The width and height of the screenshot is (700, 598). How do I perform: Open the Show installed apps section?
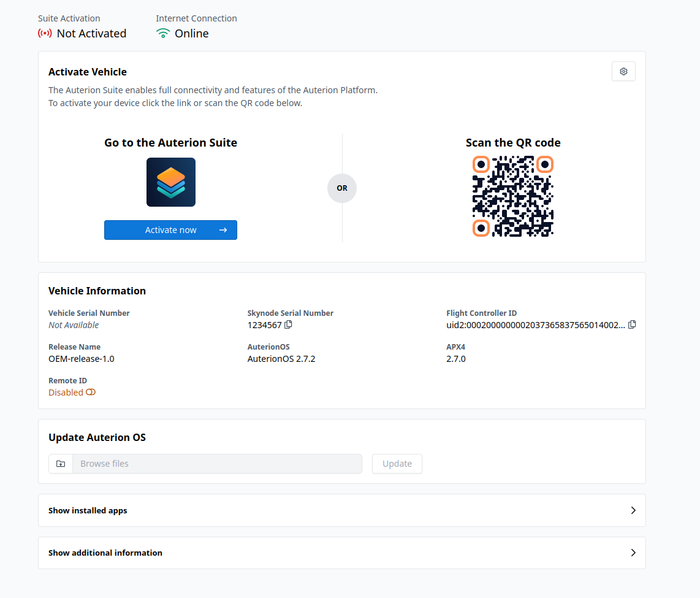point(342,510)
